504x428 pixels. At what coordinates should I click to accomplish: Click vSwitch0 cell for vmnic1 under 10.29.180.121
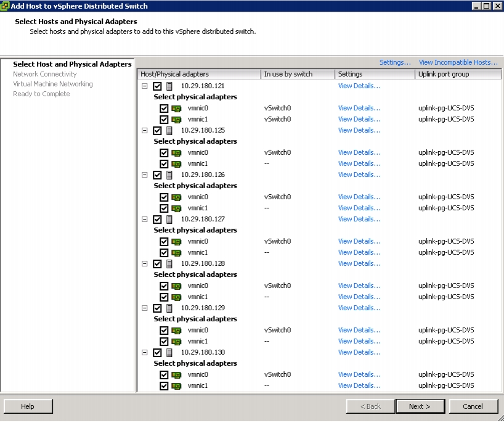[277, 119]
